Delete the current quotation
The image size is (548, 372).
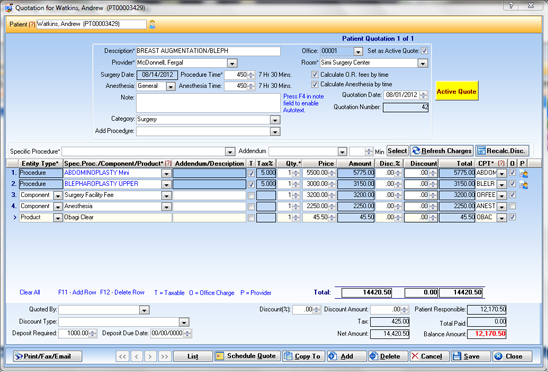pyautogui.click(x=388, y=356)
